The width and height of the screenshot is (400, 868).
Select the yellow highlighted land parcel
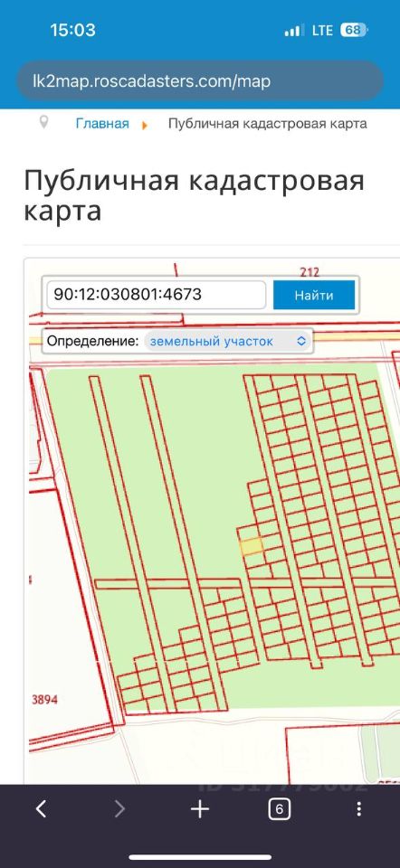pyautogui.click(x=252, y=546)
